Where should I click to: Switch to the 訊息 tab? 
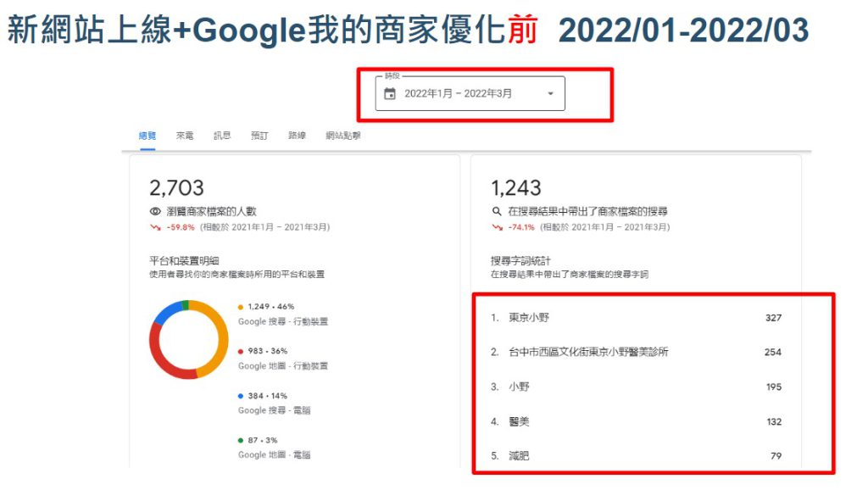pos(220,136)
